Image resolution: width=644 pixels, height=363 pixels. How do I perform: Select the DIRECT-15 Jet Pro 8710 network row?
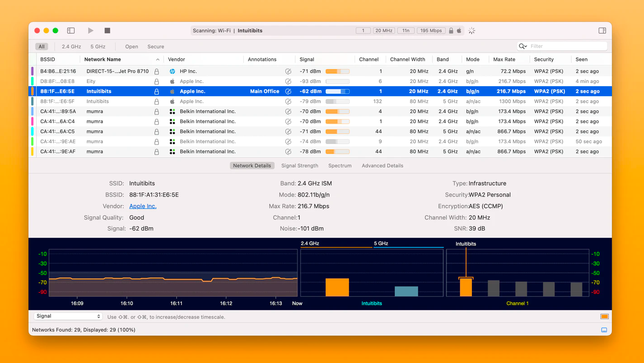(x=320, y=71)
